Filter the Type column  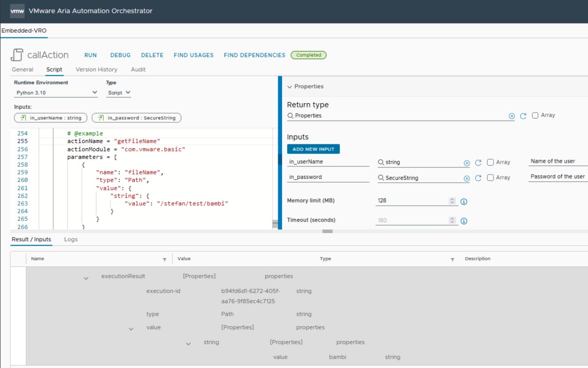point(452,260)
